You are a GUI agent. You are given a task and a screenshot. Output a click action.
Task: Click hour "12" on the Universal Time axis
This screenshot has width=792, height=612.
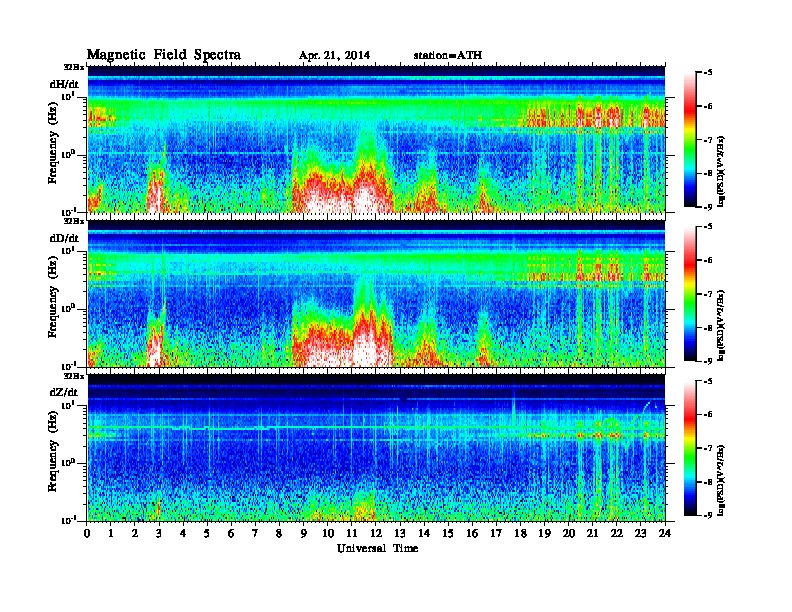pos(376,533)
